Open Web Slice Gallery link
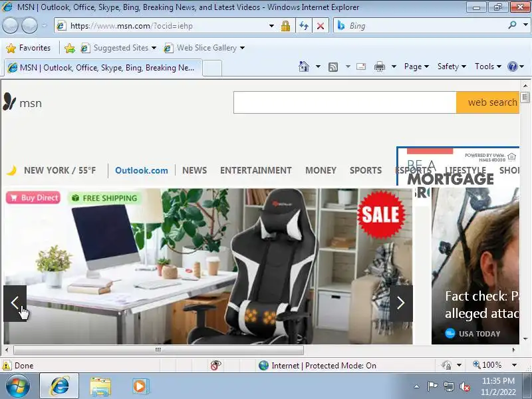Screen dimensions: 532x399 tap(204, 48)
